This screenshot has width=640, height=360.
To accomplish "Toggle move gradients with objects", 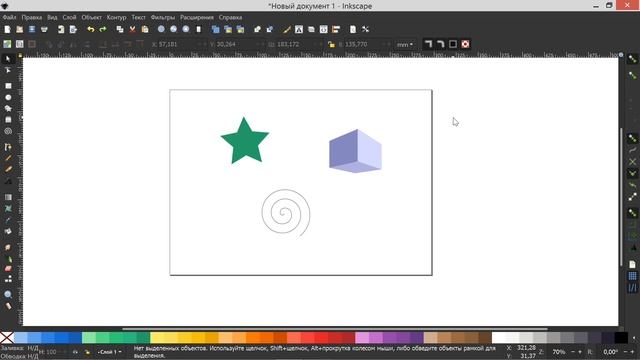I will (x=453, y=44).
